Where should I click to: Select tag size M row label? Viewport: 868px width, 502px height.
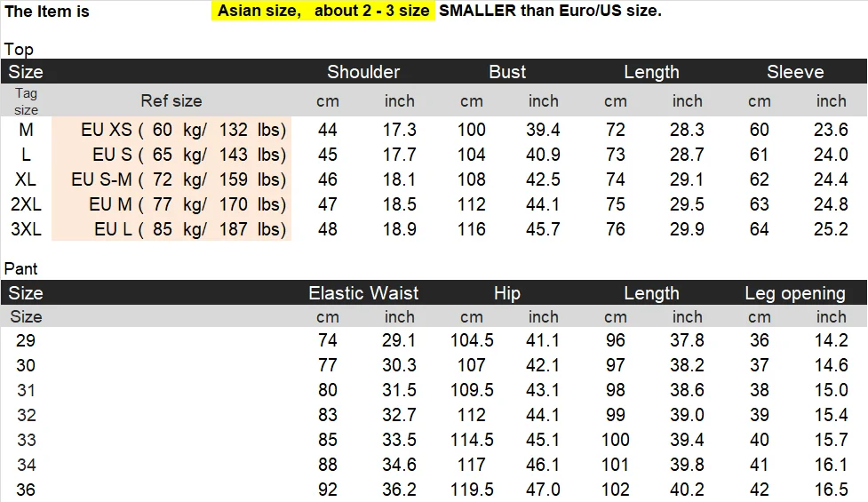pos(26,130)
